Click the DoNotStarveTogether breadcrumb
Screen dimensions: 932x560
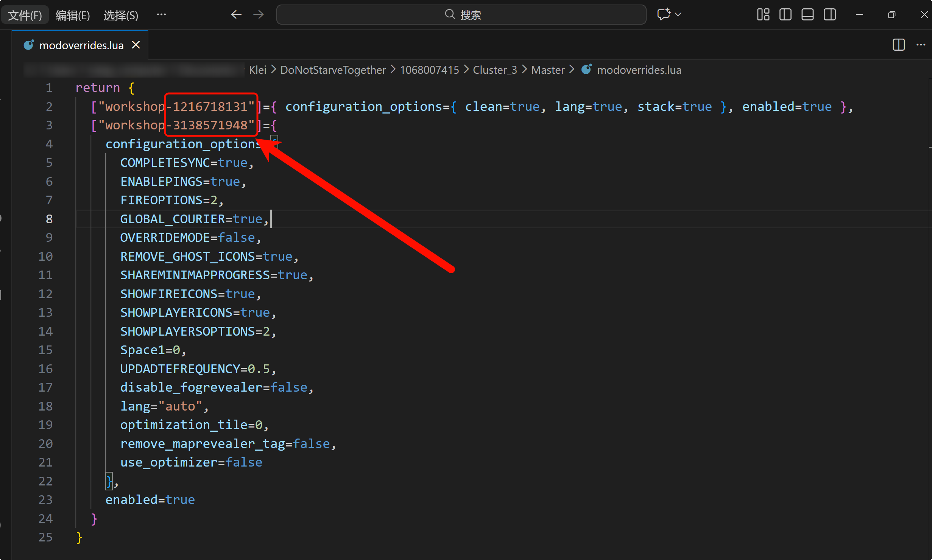pos(333,70)
